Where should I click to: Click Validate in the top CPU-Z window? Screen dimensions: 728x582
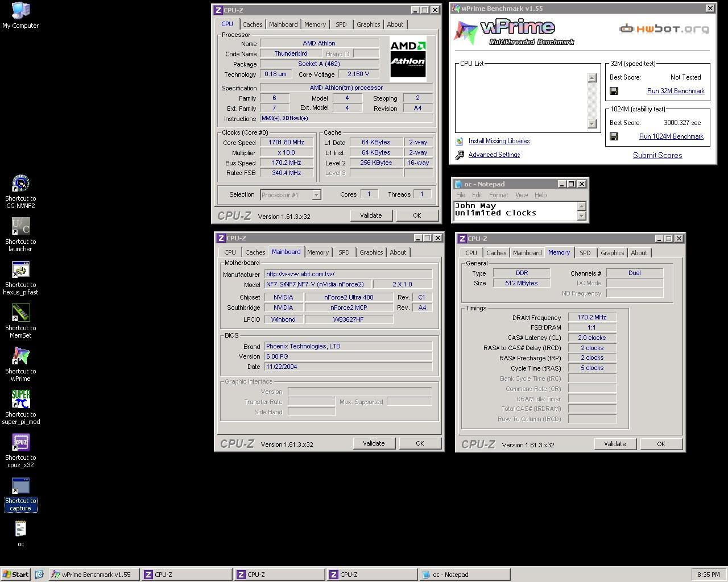(371, 215)
